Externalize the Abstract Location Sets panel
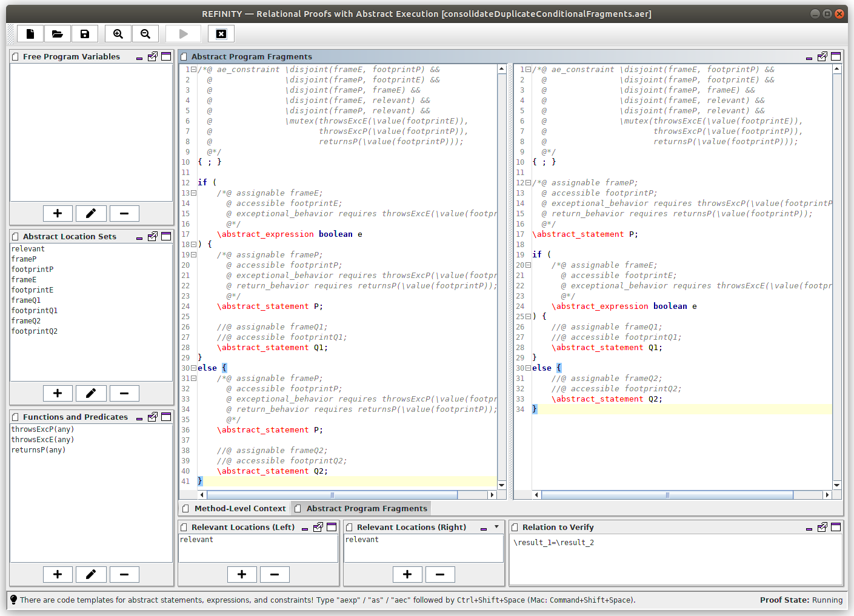 153,236
